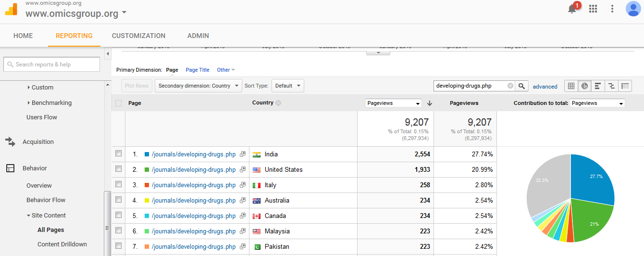Open the Other primary dimension dropdown
This screenshot has height=256, width=644.
click(x=226, y=70)
